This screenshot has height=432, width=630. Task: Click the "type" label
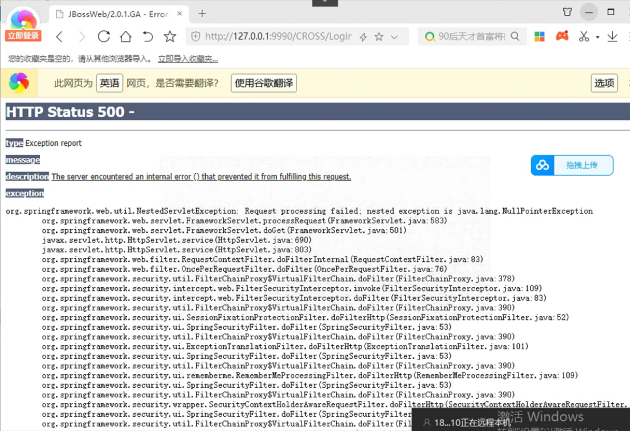point(14,143)
